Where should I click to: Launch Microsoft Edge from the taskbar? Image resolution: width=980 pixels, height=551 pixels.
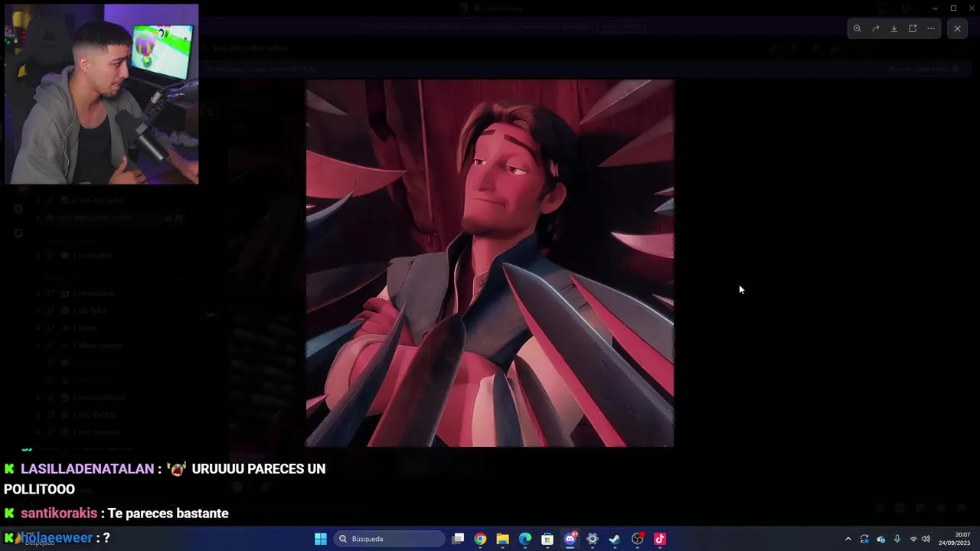(x=525, y=539)
